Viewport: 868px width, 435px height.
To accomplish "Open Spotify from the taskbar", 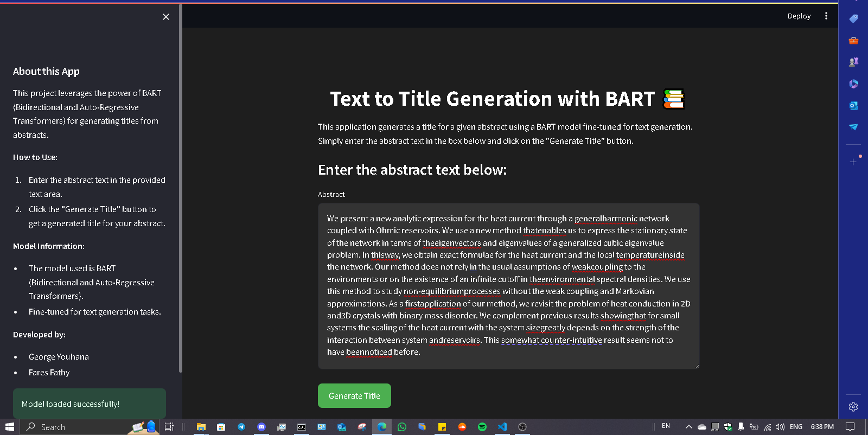I will 482,427.
